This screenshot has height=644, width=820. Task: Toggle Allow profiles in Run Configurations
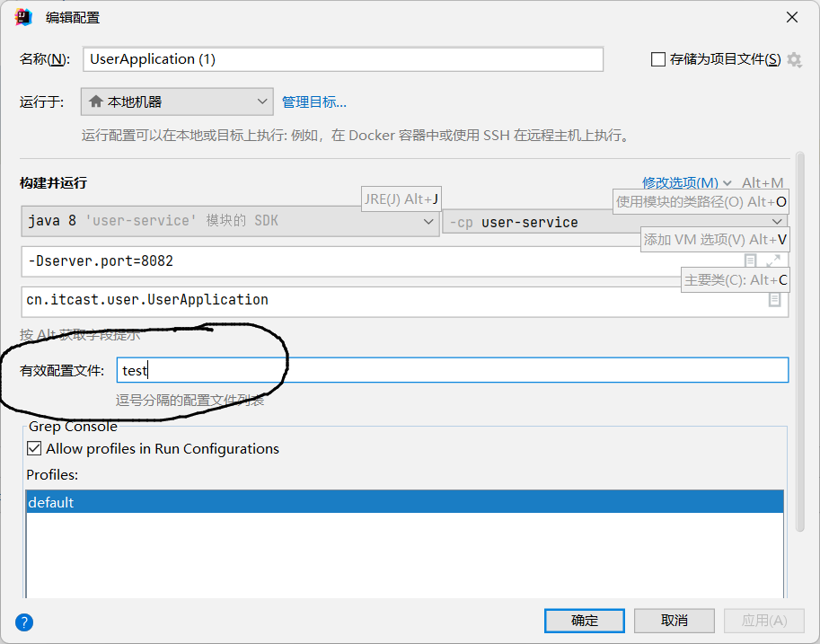pos(34,448)
